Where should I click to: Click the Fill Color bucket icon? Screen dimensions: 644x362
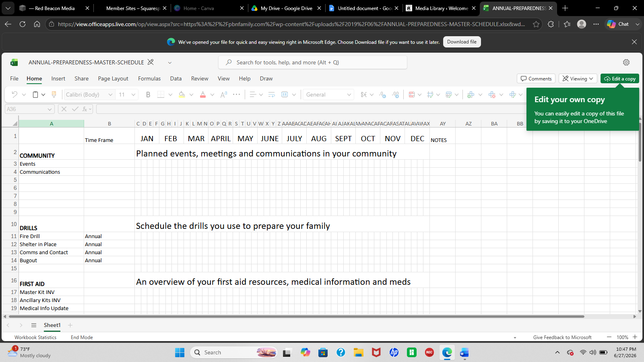(182, 95)
